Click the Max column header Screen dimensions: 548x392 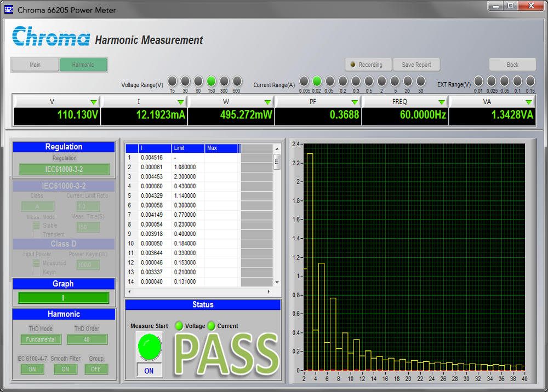coord(221,148)
